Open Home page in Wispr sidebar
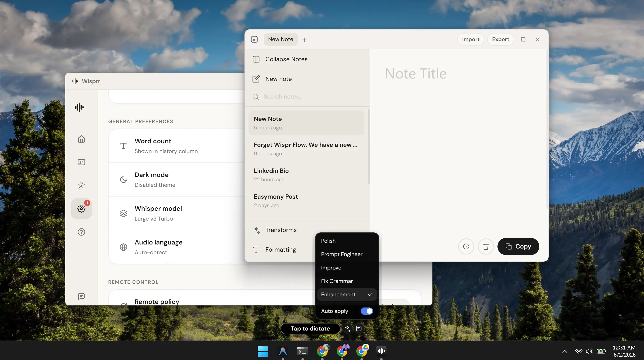The width and height of the screenshot is (644, 360). click(x=81, y=139)
